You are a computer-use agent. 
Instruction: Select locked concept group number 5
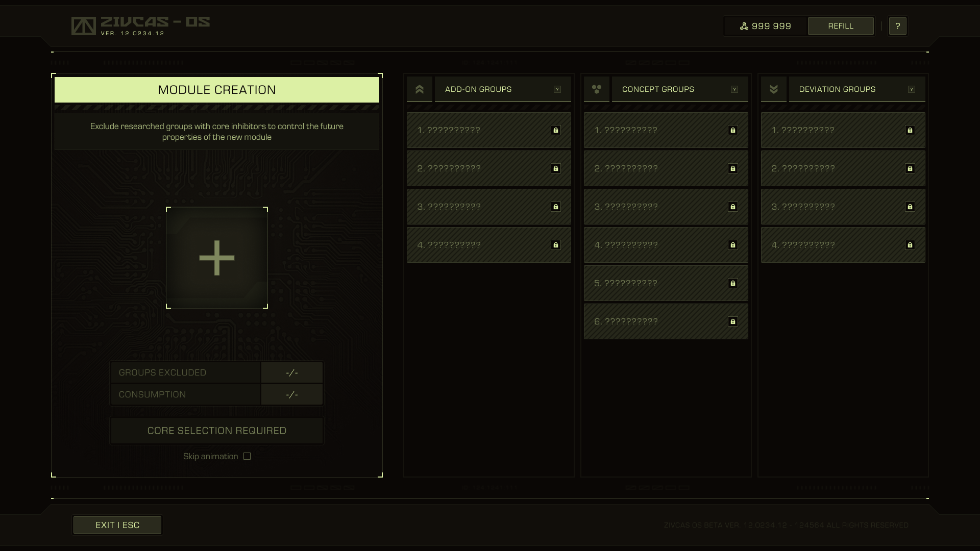coord(666,283)
